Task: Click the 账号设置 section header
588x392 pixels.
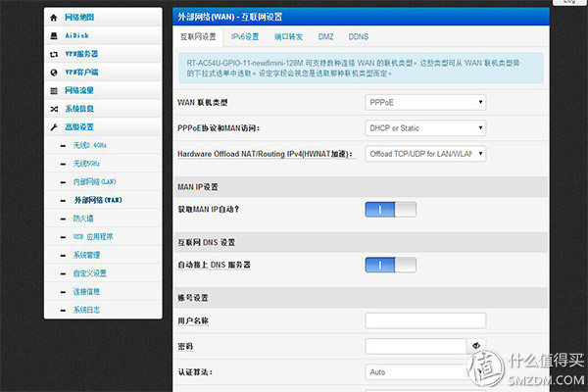Action: tap(361, 298)
